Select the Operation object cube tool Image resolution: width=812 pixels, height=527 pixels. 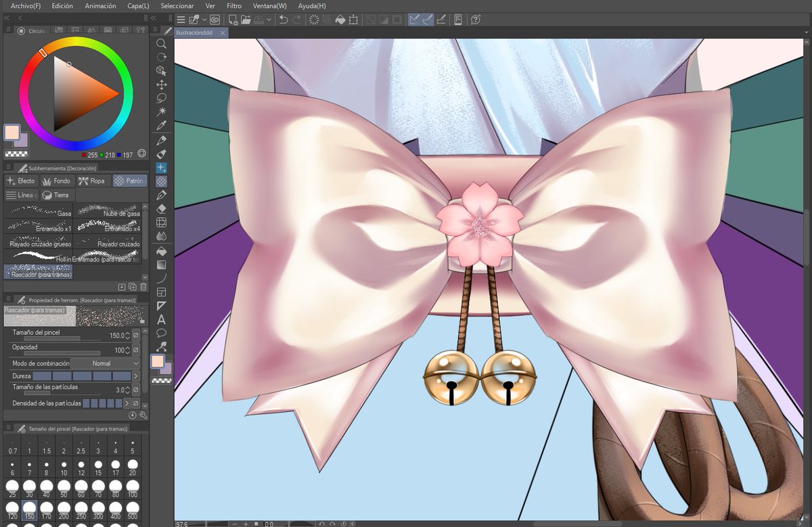[161, 71]
